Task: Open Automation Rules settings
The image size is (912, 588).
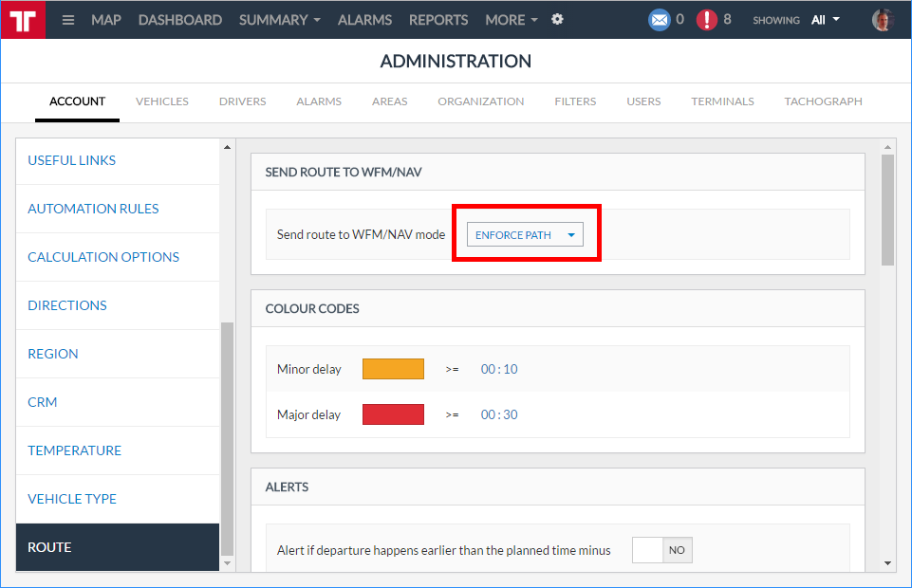Action: (93, 209)
